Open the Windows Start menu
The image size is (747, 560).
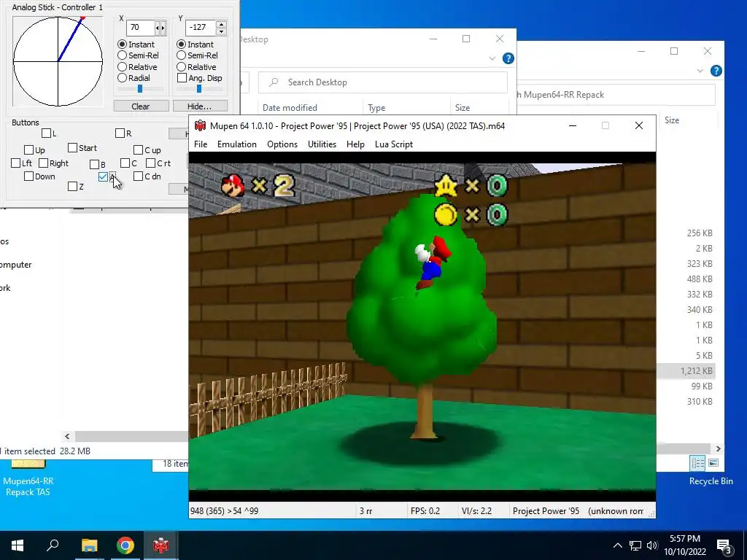coord(18,545)
